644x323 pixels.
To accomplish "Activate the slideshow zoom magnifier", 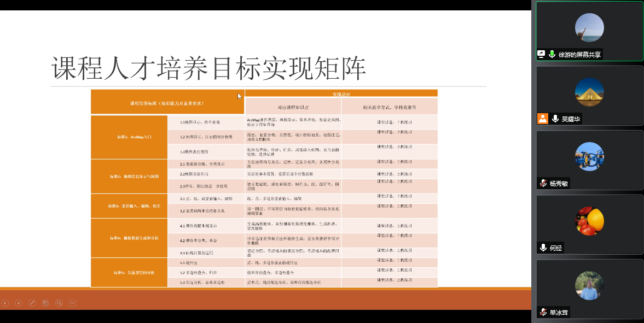I will click(59, 303).
